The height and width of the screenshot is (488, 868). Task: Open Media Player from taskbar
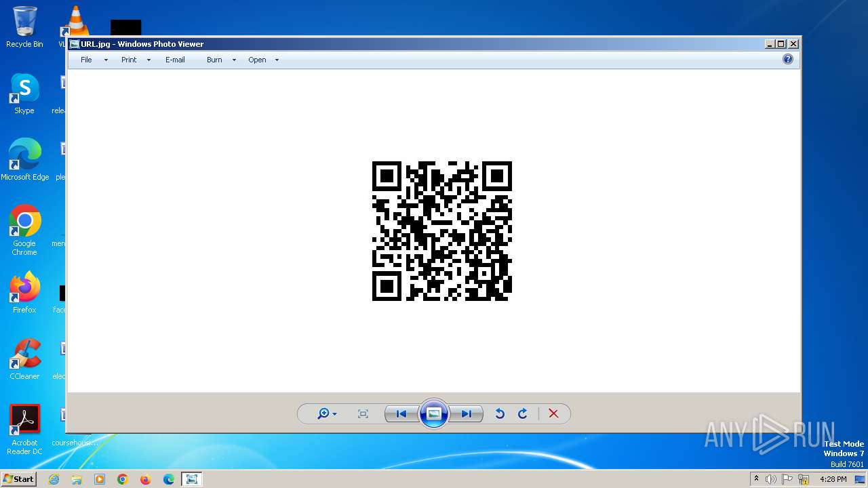[x=100, y=479]
